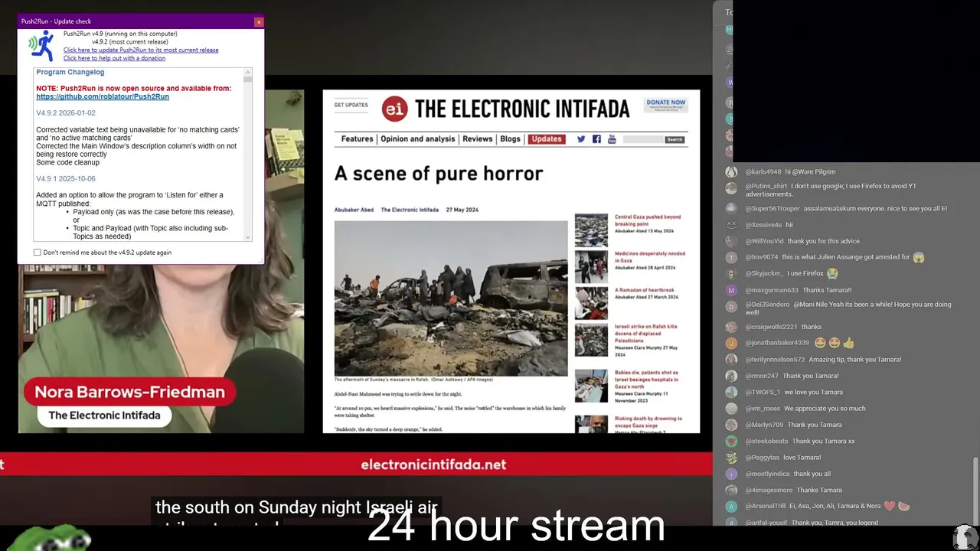Open 'Opinion and analysis' section
The image size is (980, 551).
(x=417, y=139)
